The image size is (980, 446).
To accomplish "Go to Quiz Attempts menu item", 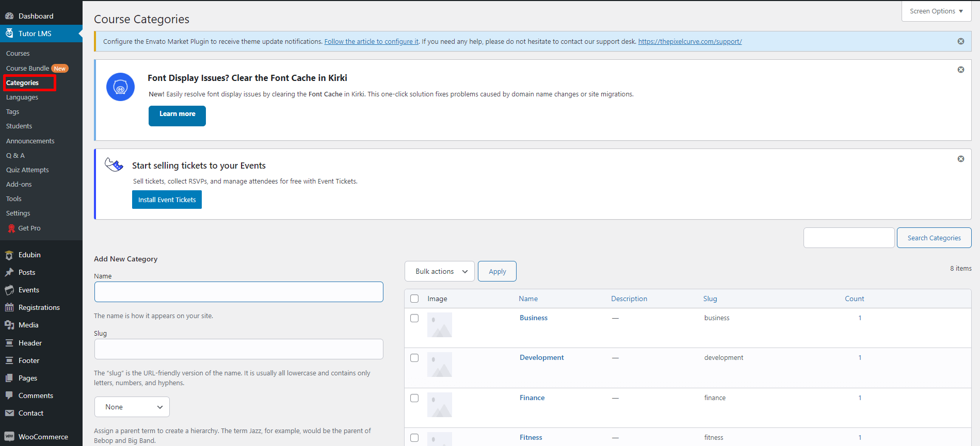I will click(27, 170).
